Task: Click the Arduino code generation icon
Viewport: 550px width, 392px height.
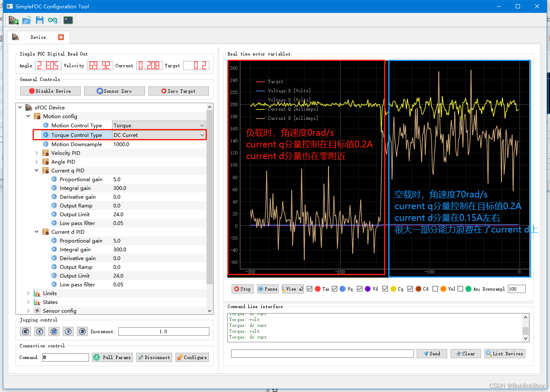Action: 53,20
